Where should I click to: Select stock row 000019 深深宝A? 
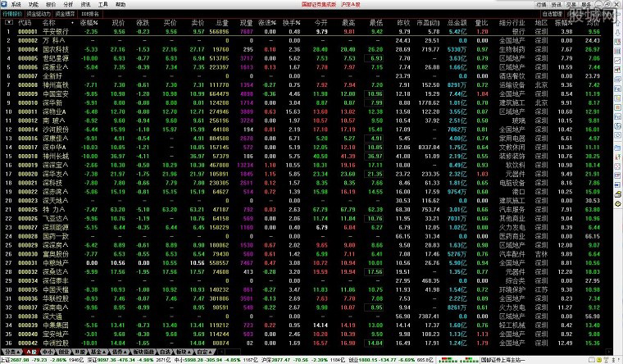point(302,165)
